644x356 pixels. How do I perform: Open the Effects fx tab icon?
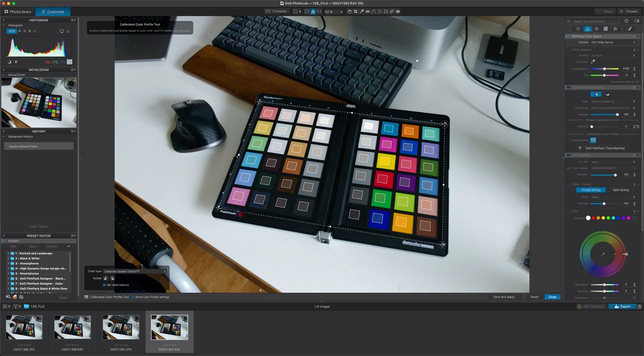point(615,29)
